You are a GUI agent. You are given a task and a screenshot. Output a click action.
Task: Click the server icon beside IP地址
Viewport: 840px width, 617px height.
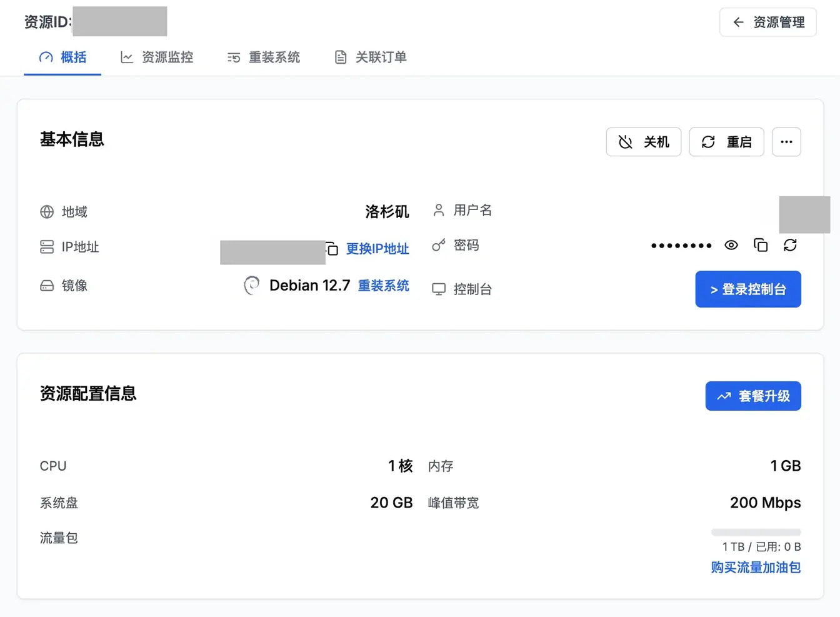pyautogui.click(x=47, y=247)
